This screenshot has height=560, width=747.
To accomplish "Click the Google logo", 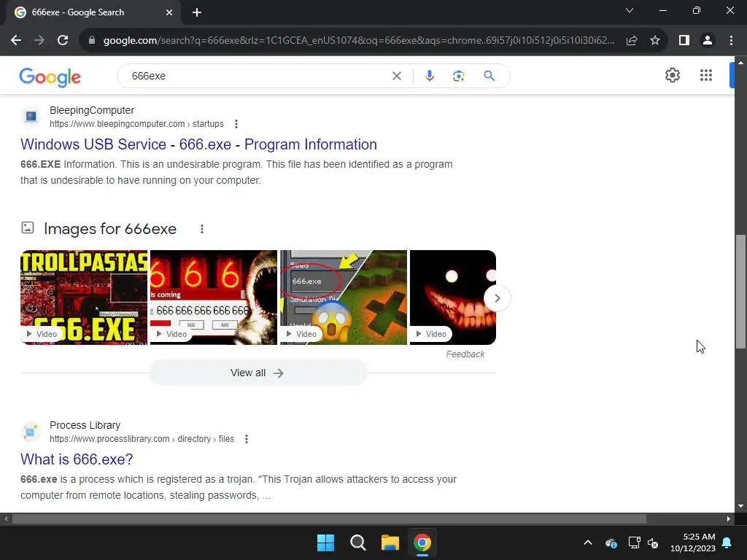I will (50, 77).
